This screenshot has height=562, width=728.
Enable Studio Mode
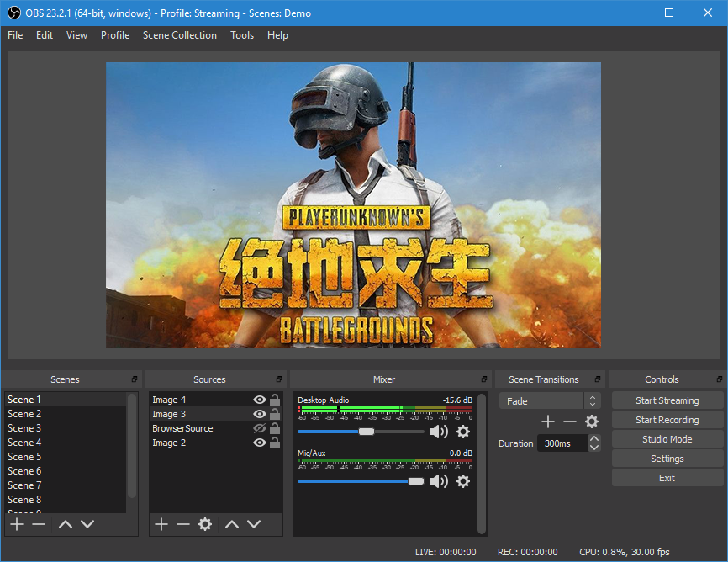[x=667, y=439]
